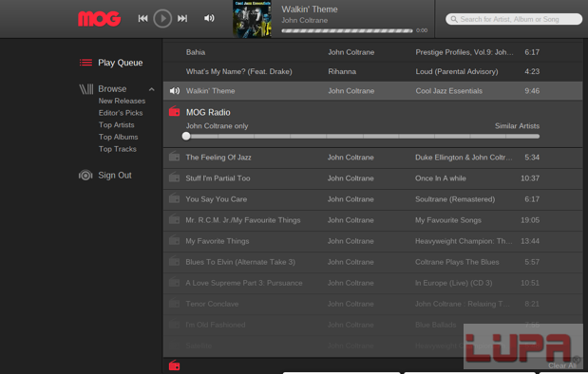Click the bottom red radio icon

point(175,365)
